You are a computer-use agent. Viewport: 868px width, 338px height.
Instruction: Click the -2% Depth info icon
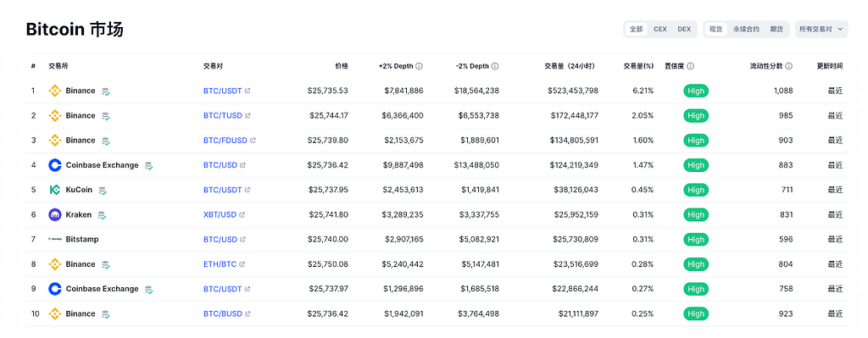pyautogui.click(x=495, y=66)
